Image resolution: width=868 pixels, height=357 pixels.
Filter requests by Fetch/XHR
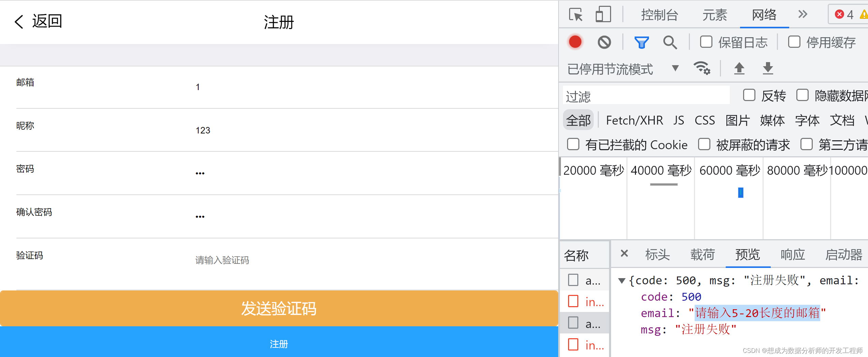pos(634,120)
